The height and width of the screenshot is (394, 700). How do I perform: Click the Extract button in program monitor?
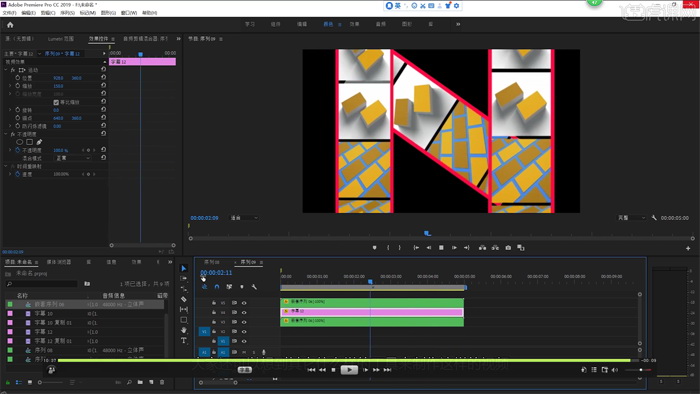[x=495, y=248]
